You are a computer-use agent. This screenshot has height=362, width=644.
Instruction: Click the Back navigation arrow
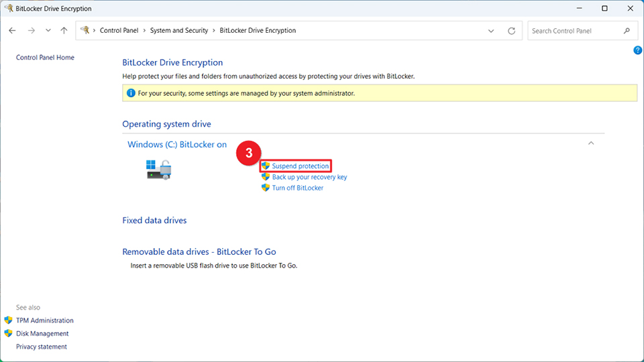tap(12, 31)
